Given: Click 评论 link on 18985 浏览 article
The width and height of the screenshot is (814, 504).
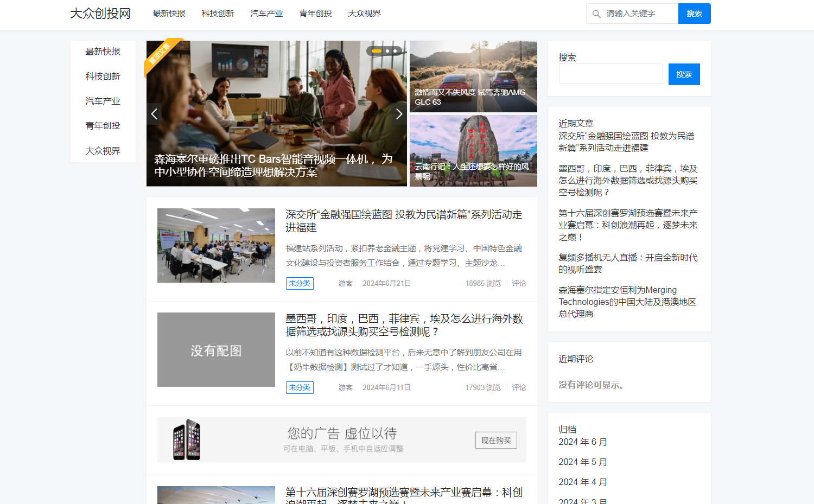Looking at the screenshot, I should click(x=519, y=283).
